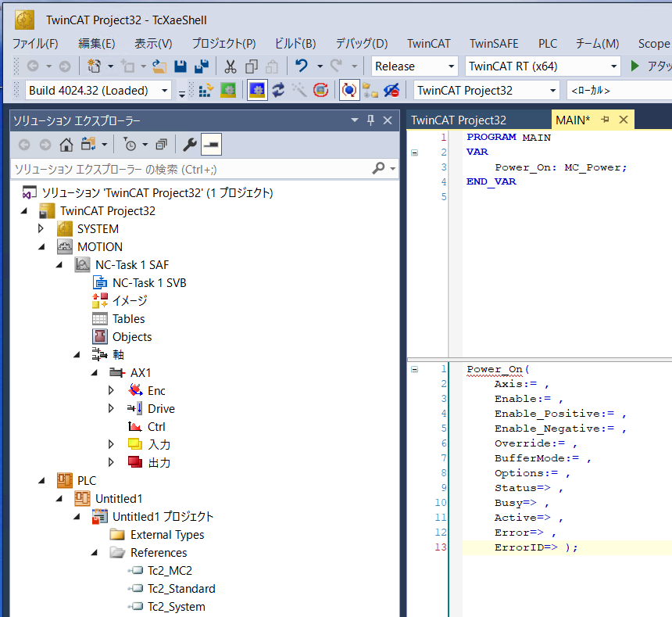
Task: Toggle the pin on MAIN tab
Action: pyautogui.click(x=605, y=120)
